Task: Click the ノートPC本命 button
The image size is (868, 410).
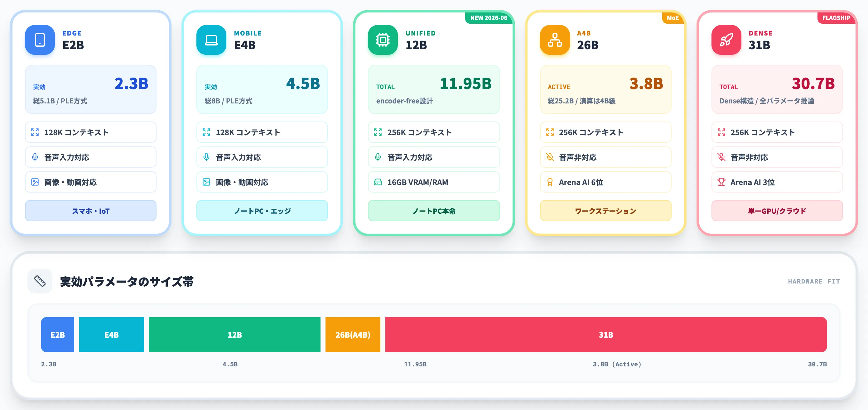Action: click(434, 211)
